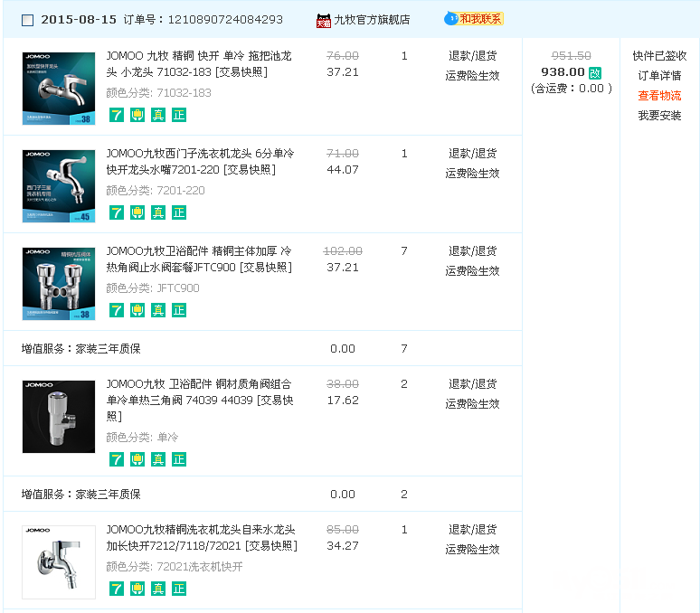Click the 真 genuine icon for 72021
Viewport: 700px width, 613px height.
[158, 589]
